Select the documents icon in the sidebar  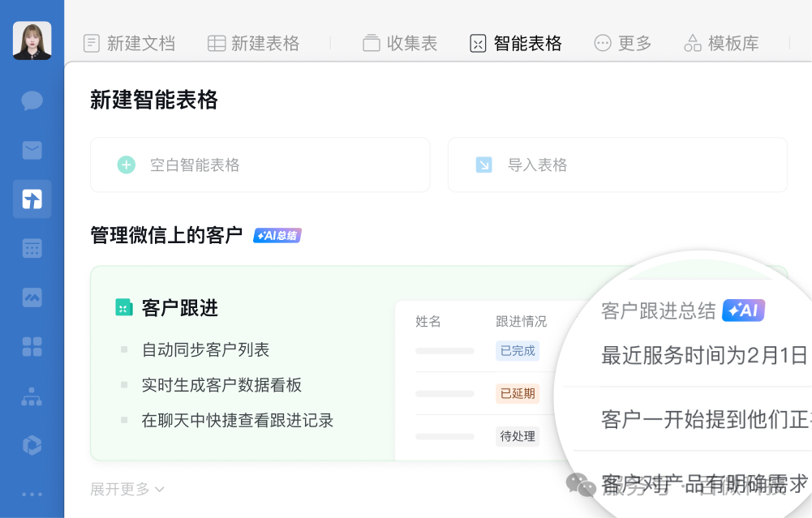point(31,199)
